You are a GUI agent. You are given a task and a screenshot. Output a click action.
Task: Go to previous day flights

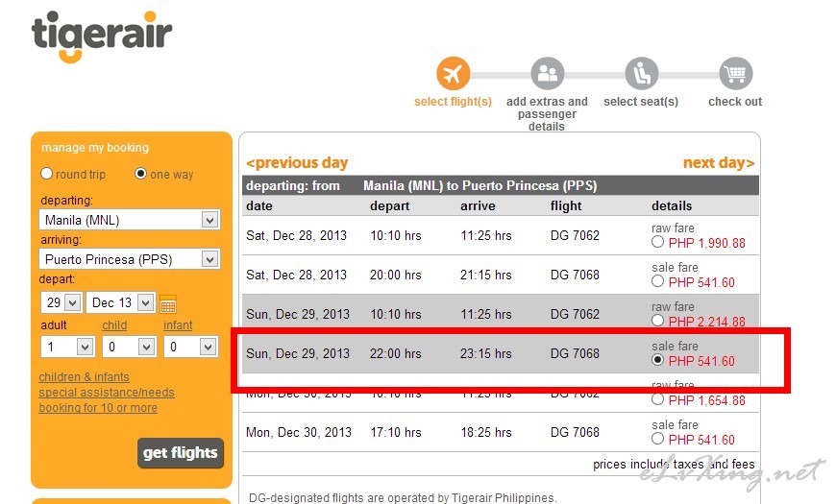[297, 163]
